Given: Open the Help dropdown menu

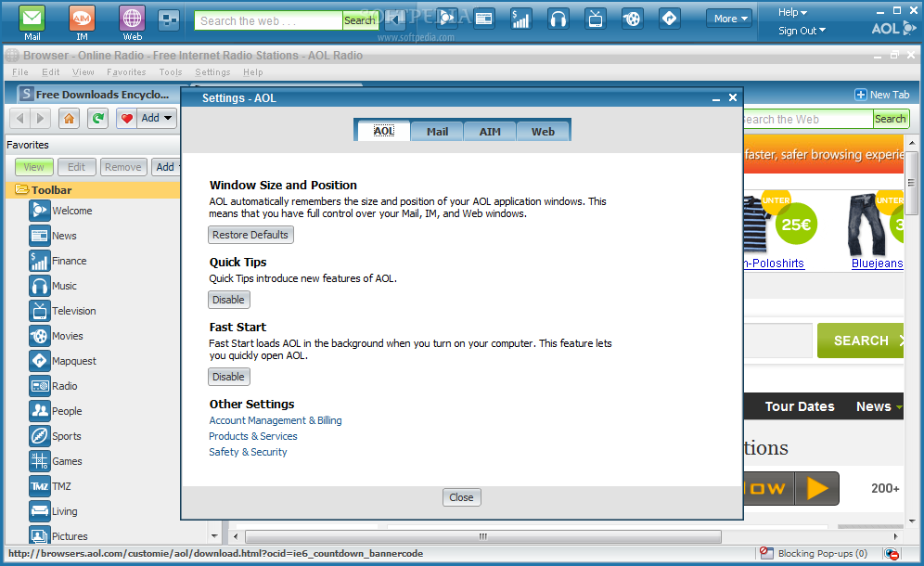Looking at the screenshot, I should (792, 12).
